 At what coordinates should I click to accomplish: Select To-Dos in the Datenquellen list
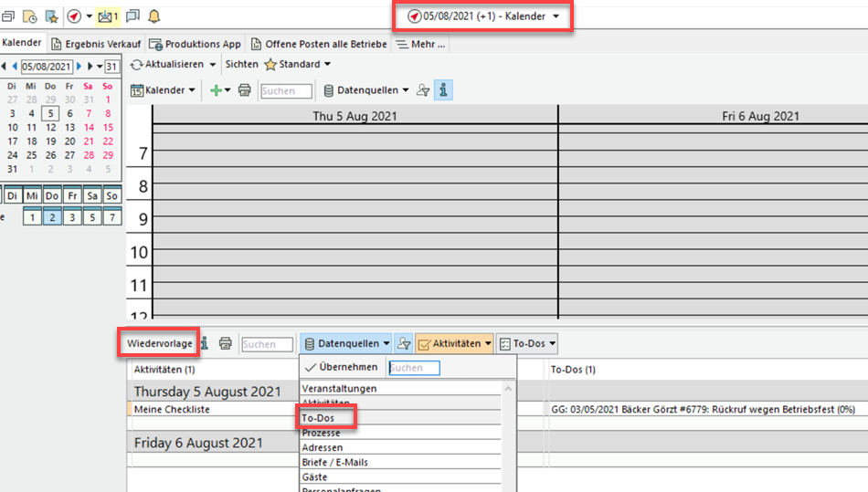point(319,418)
